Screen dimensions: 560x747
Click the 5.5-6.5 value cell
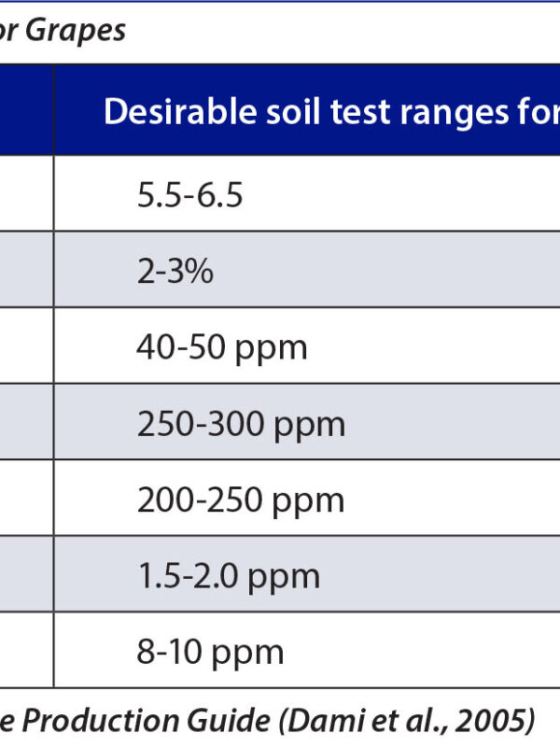[x=189, y=195]
